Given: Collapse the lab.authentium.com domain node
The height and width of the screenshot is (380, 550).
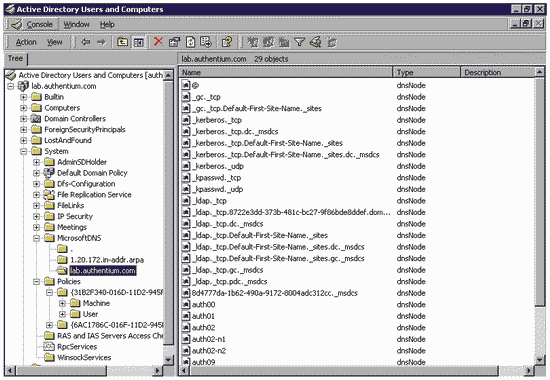Looking at the screenshot, I should [11, 86].
